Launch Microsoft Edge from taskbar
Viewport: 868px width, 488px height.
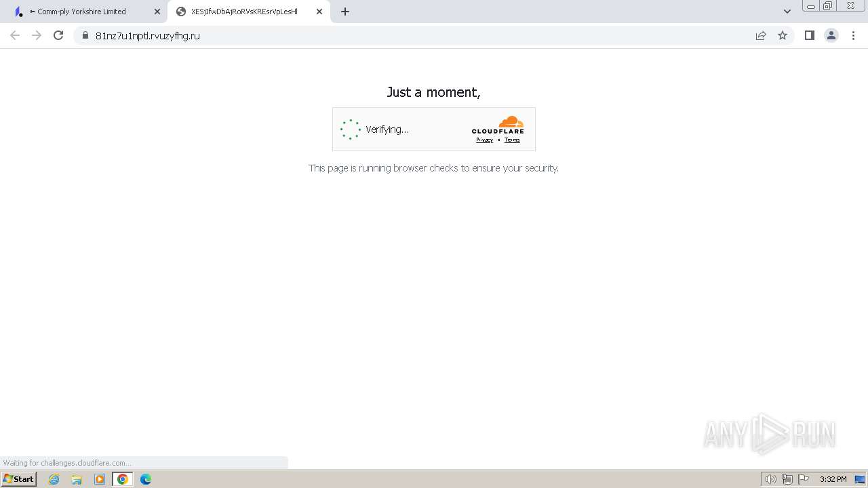(x=146, y=479)
